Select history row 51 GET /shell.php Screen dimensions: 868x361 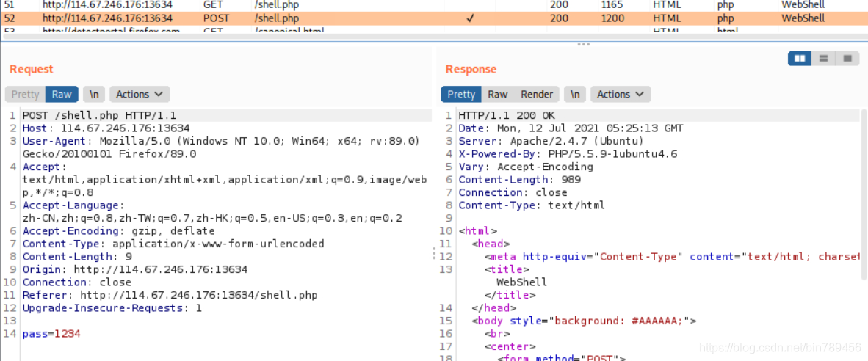tap(434, 5)
